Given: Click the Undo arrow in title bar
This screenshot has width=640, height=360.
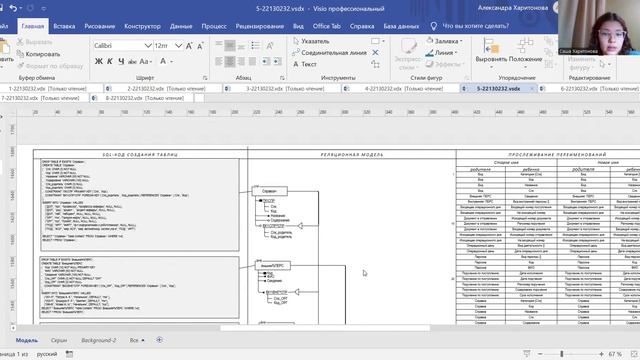Looking at the screenshot, I should coord(13,8).
